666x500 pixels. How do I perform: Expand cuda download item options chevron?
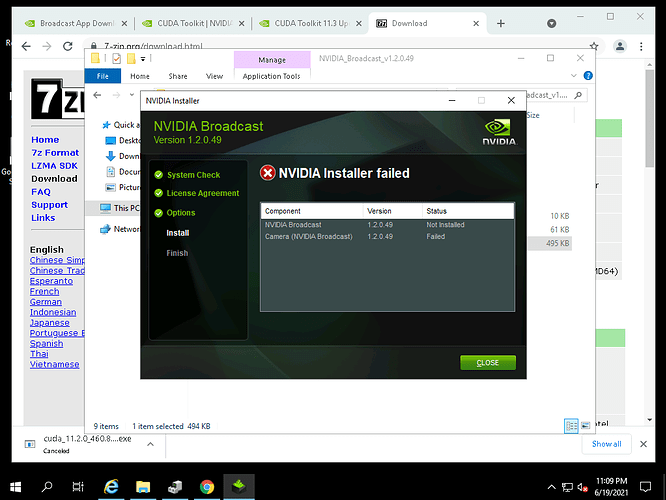point(150,444)
